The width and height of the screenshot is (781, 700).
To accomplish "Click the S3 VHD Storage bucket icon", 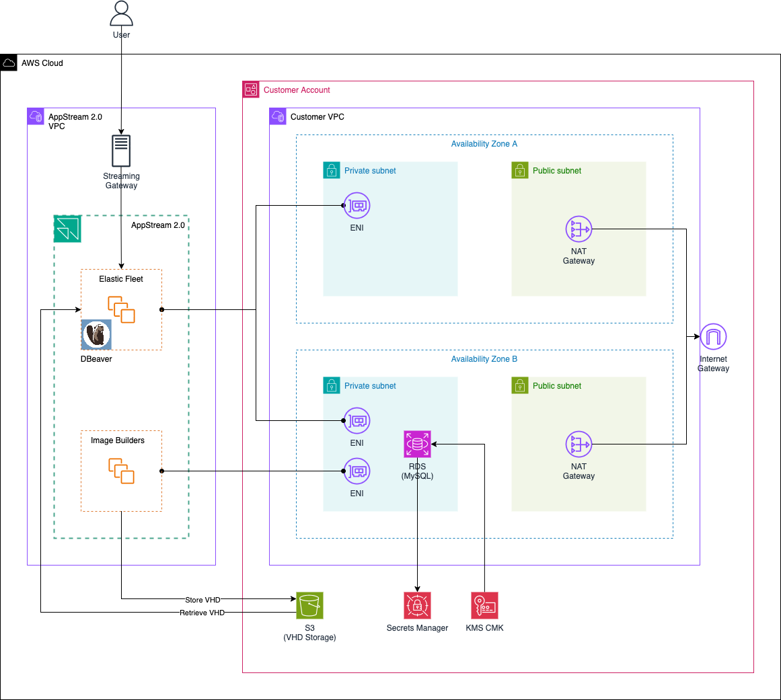I will point(310,606).
